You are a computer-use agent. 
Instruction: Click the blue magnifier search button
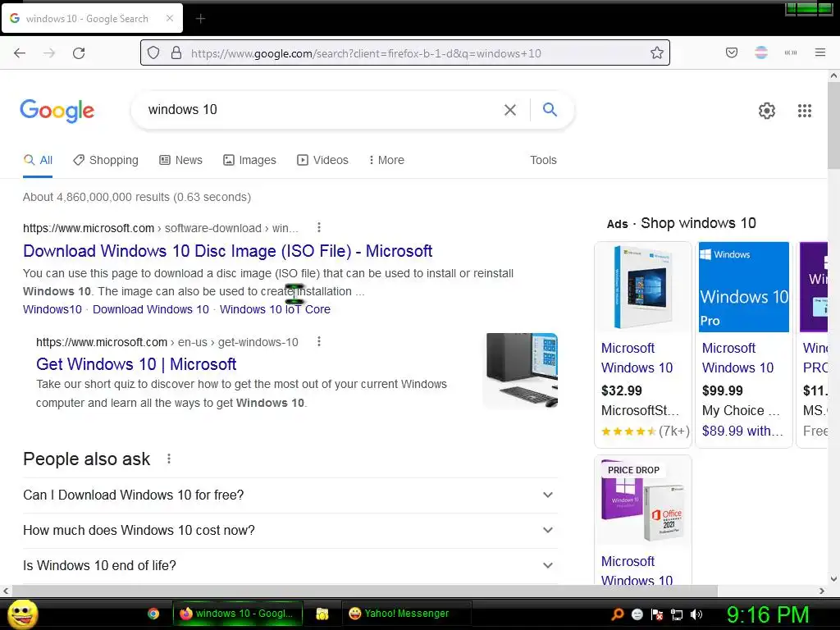coord(550,109)
